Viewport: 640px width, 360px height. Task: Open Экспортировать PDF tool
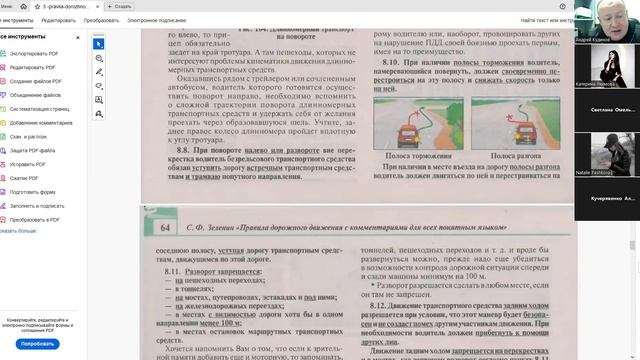(34, 53)
